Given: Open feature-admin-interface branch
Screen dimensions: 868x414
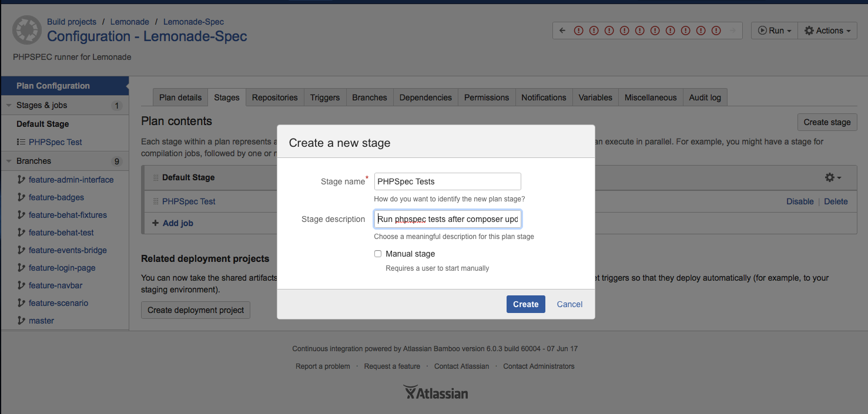Looking at the screenshot, I should 71,180.
